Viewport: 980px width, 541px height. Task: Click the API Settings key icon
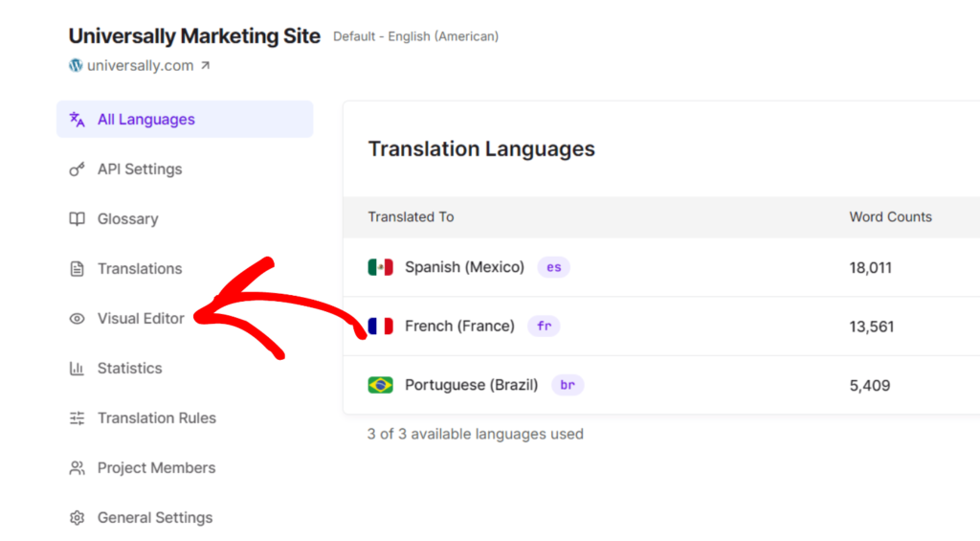point(77,169)
